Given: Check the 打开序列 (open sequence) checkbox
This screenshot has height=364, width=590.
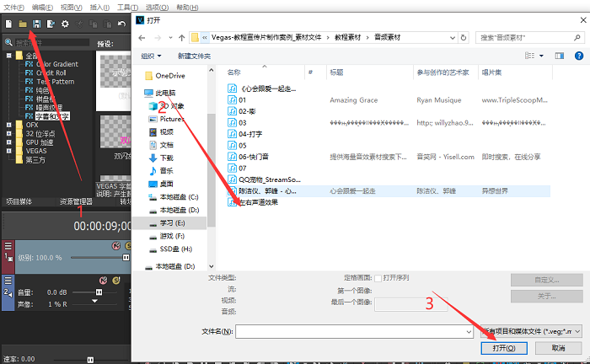Looking at the screenshot, I should tap(378, 278).
